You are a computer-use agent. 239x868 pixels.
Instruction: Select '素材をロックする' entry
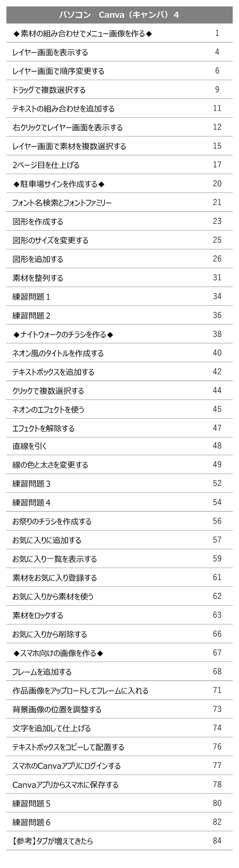[x=38, y=616]
